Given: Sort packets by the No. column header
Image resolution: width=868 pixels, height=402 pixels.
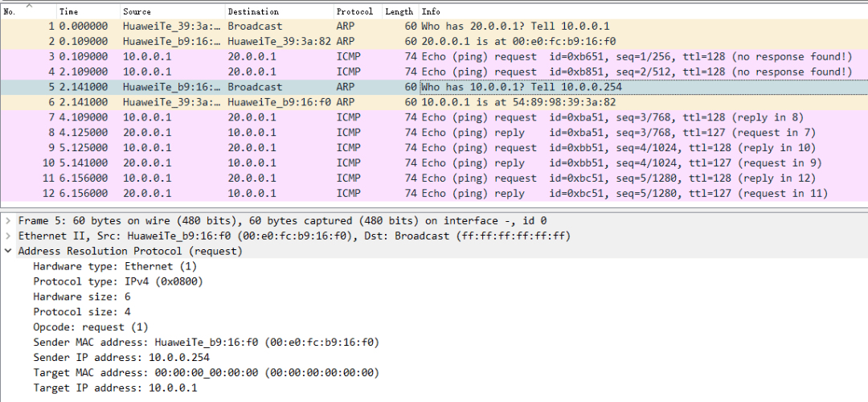Looking at the screenshot, I should tap(28, 11).
